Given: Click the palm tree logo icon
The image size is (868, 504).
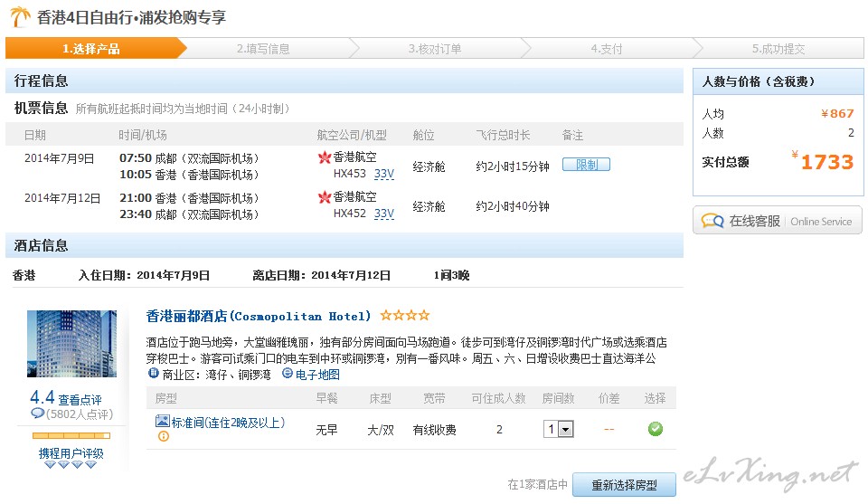Looking at the screenshot, I should click(20, 17).
